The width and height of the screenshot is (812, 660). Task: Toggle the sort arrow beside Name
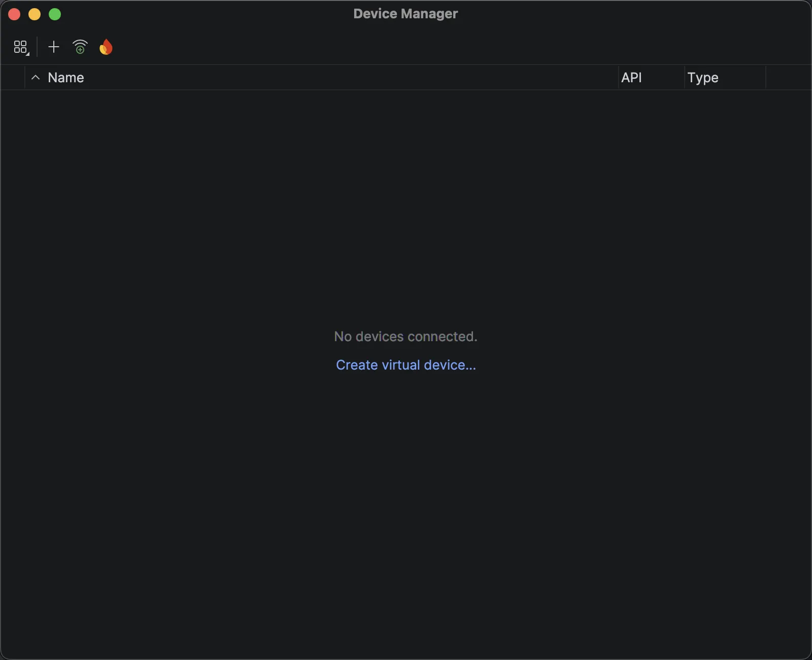(36, 78)
